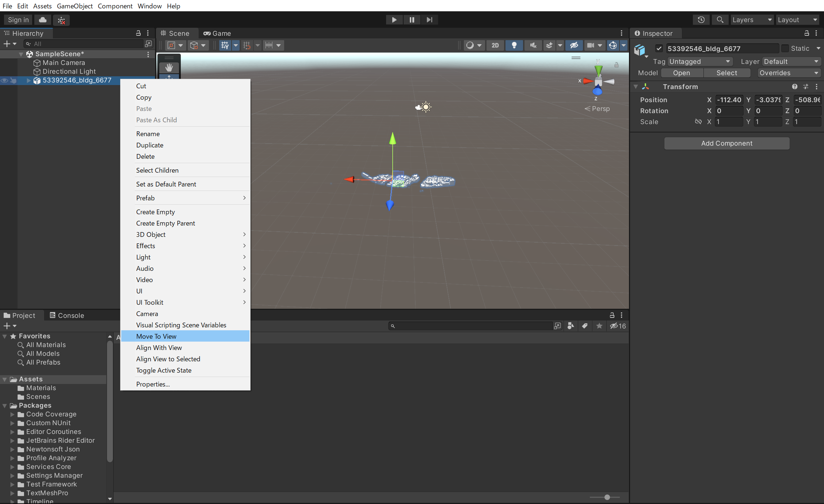
Task: Open the GameObject menu
Action: (75, 6)
